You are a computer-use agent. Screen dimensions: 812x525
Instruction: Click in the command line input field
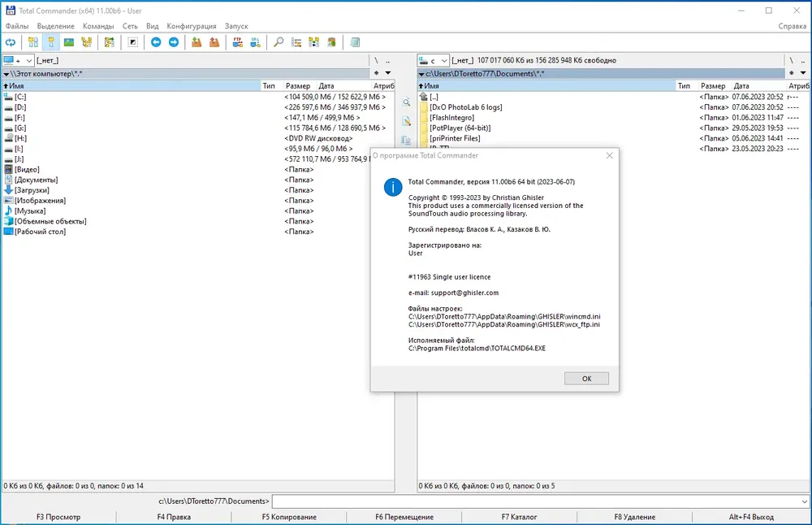(x=536, y=501)
